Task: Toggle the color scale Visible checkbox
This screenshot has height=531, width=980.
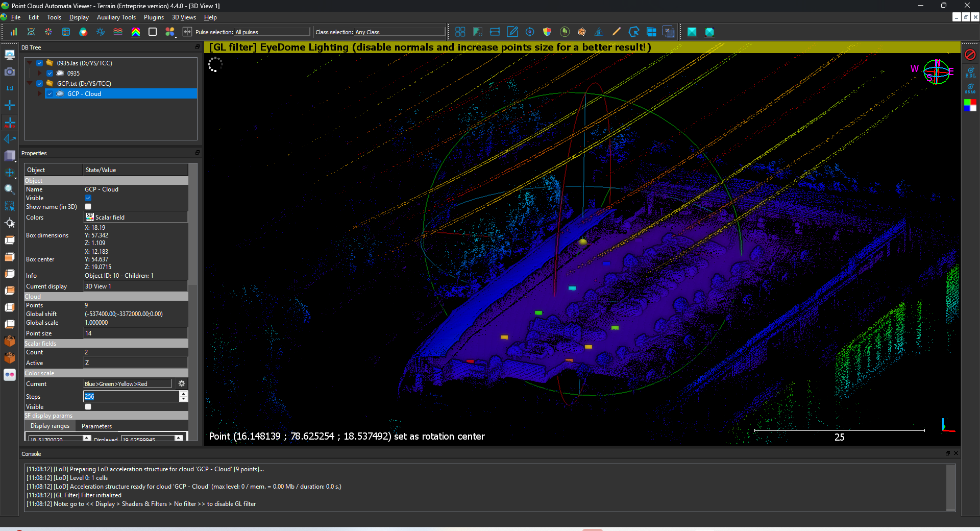Action: (x=88, y=407)
